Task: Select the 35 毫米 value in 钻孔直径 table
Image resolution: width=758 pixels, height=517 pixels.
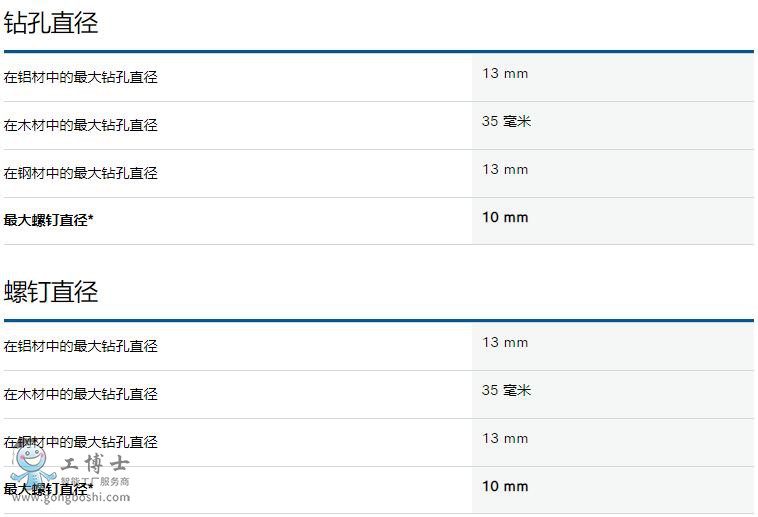Action: tap(506, 122)
